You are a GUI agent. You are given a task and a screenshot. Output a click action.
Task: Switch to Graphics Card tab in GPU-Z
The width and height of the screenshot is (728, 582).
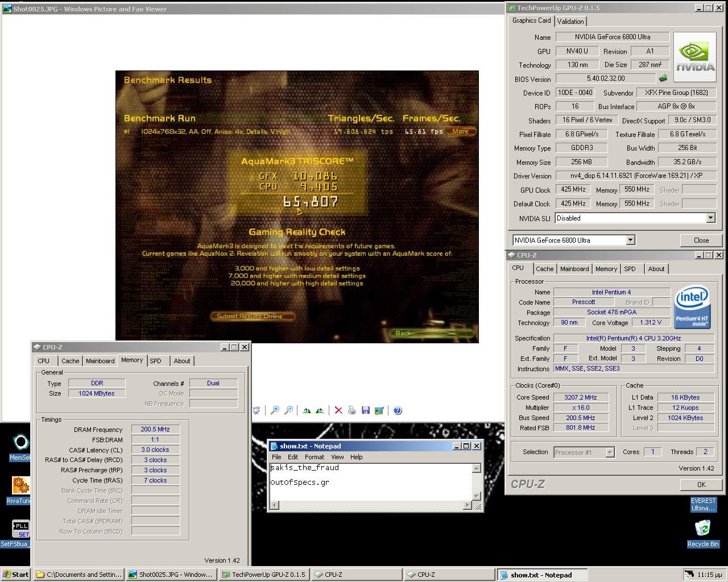[532, 20]
